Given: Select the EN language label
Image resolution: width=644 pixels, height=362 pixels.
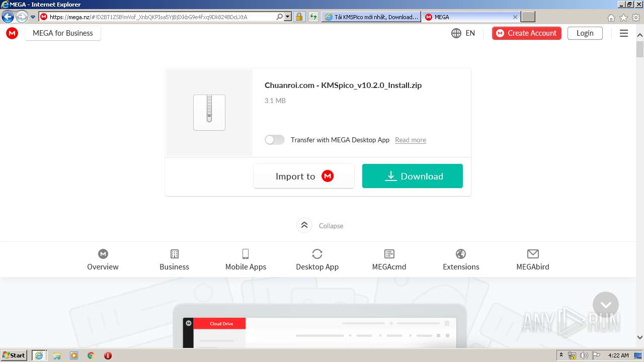Looking at the screenshot, I should coord(470,33).
